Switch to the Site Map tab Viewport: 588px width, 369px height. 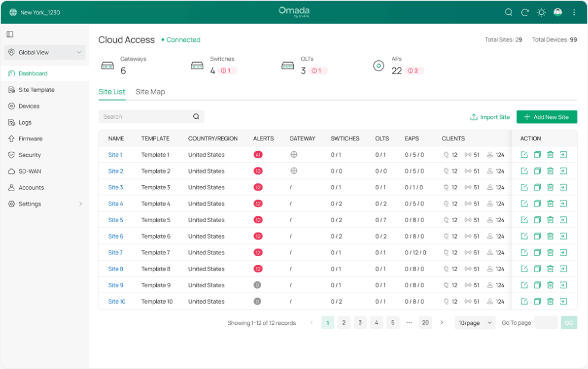click(150, 92)
